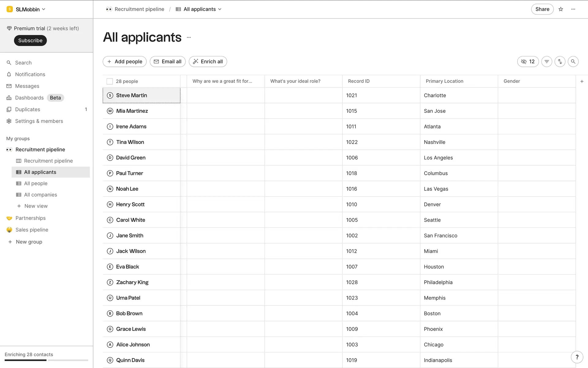This screenshot has height=368, width=588.
Task: Click the plus icon to add a column
Action: [x=582, y=81]
